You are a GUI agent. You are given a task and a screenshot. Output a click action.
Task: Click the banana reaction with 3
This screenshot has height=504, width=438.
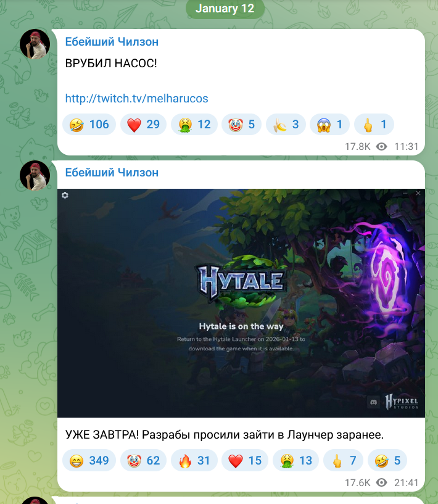pyautogui.click(x=286, y=125)
